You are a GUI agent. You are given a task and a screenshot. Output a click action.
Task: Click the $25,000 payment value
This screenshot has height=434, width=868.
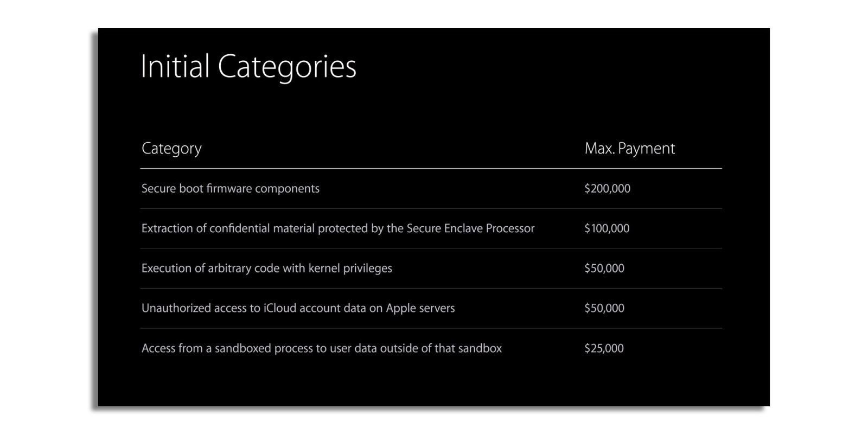[604, 348]
